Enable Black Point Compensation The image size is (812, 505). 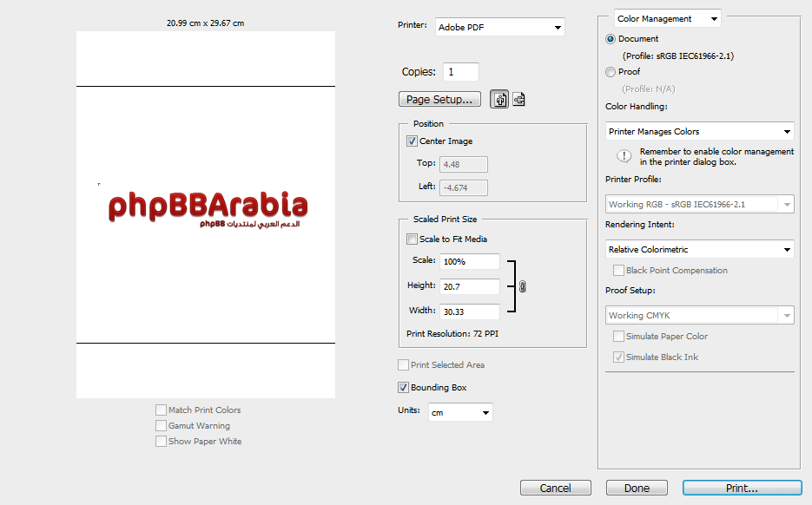[x=618, y=270]
